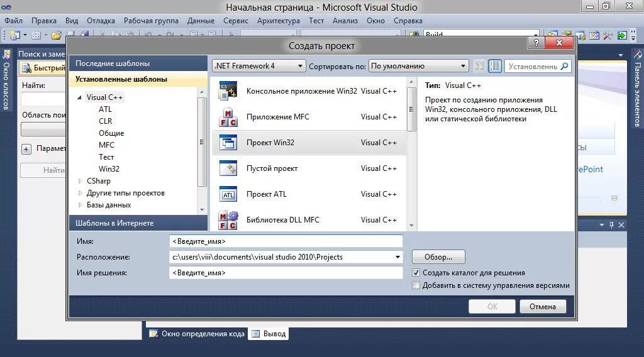Open the Файл menu
Image resolution: width=644 pixels, height=357 pixels.
(x=14, y=21)
